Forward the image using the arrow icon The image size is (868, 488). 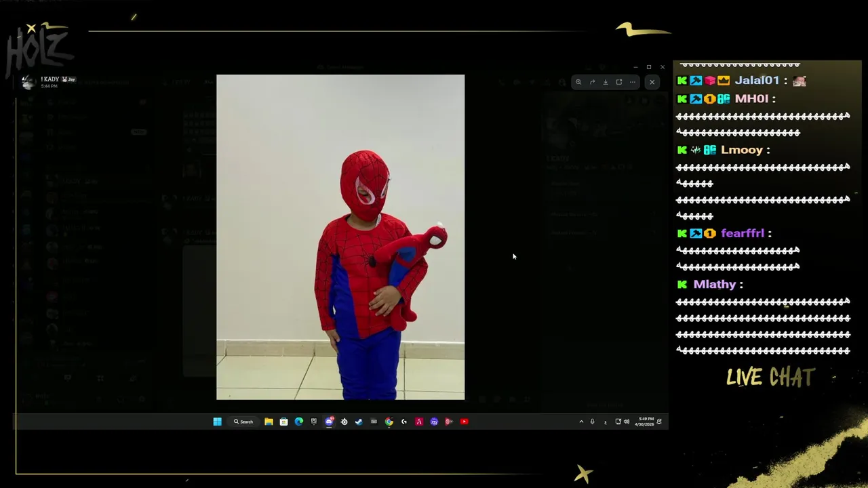tap(592, 82)
